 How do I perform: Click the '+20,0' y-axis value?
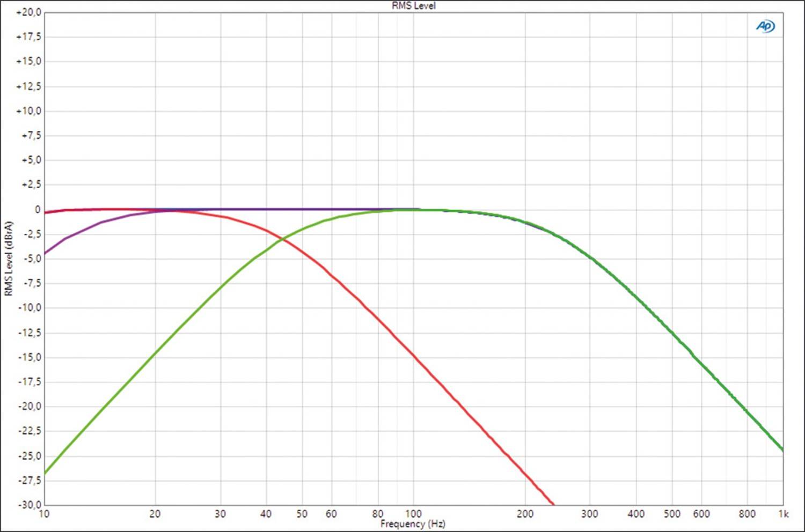[28, 12]
